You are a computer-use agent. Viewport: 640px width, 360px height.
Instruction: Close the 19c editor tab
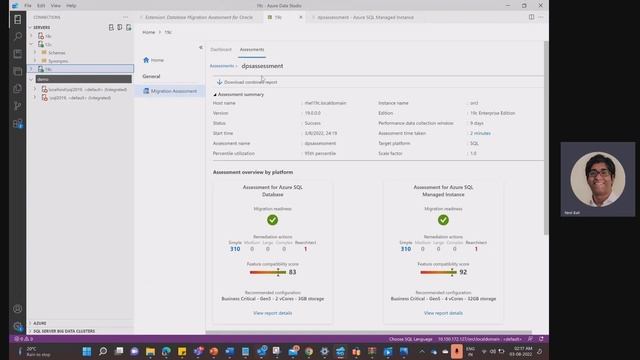pyautogui.click(x=301, y=17)
